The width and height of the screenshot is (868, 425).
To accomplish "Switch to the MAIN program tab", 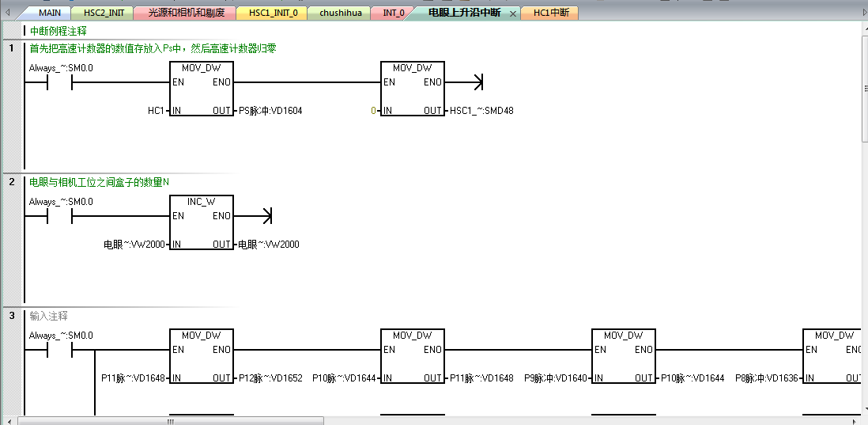I will 49,13.
